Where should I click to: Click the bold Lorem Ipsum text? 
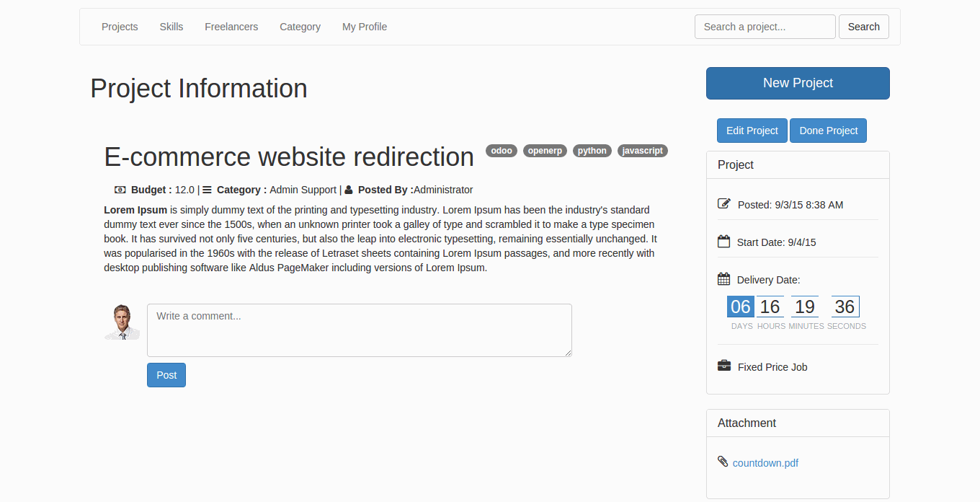135,210
